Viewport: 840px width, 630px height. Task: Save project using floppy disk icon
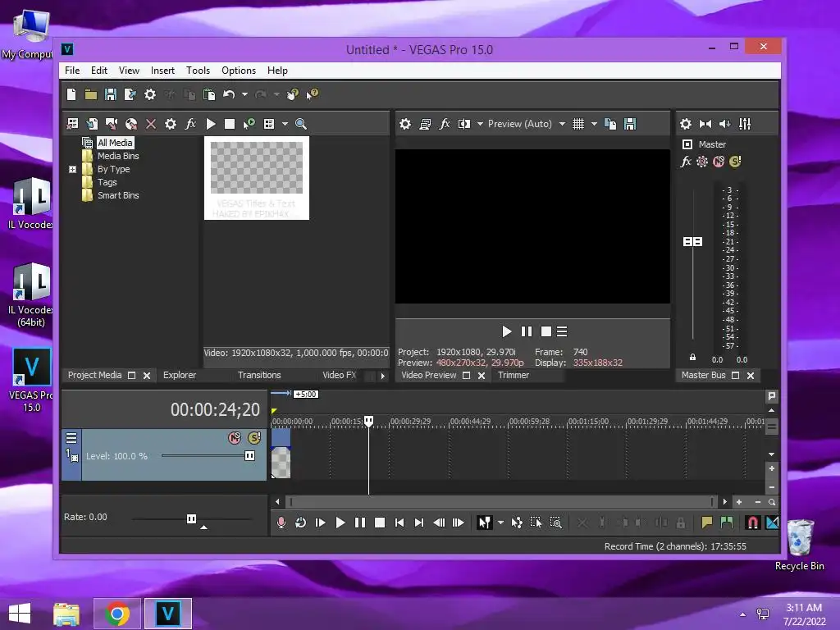[111, 95]
